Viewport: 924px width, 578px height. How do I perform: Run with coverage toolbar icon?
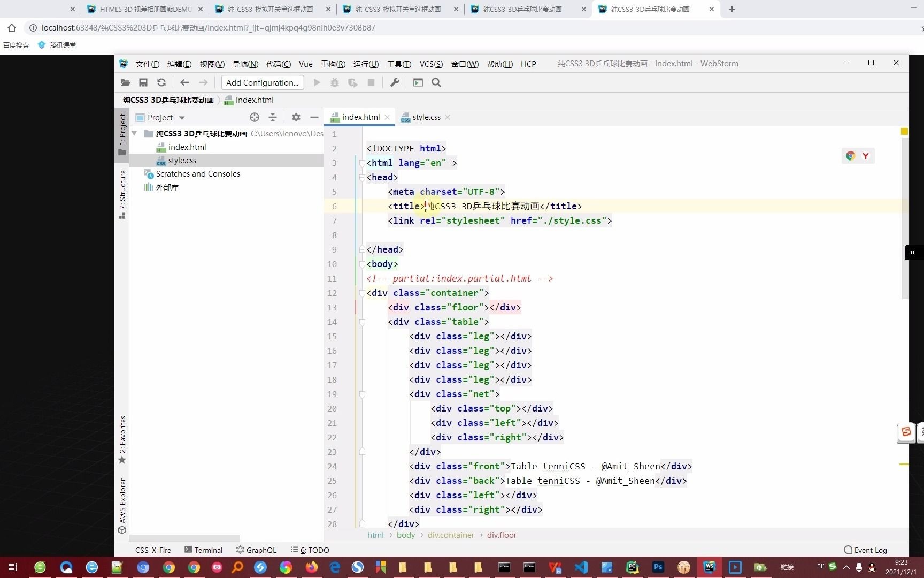(353, 82)
